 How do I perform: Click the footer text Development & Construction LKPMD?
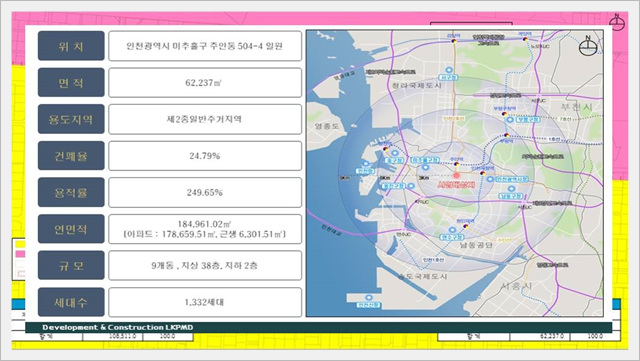pos(118,328)
